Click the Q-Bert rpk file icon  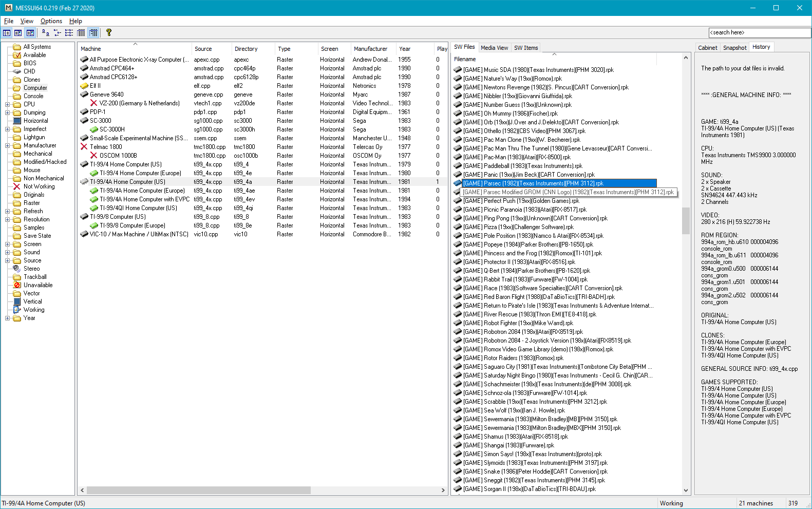point(458,271)
